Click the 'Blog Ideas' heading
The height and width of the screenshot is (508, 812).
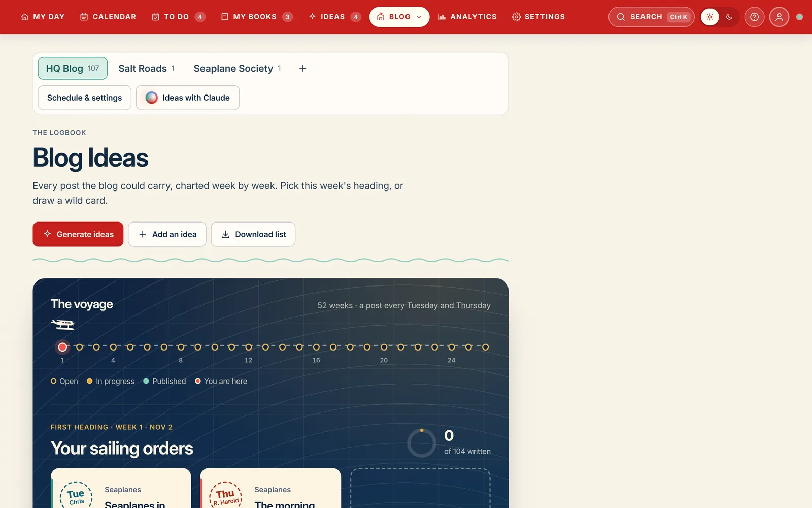[x=90, y=157]
